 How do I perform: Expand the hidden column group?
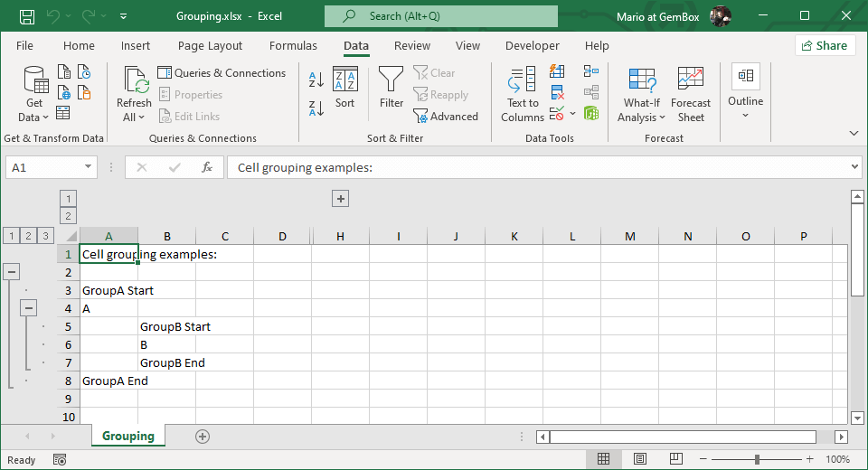click(341, 199)
